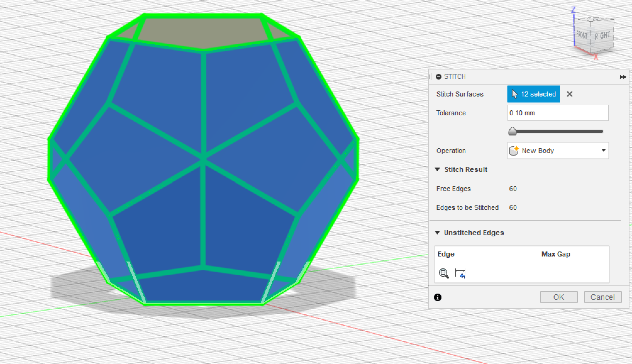Collapse the Unstitched Edges section

[437, 233]
